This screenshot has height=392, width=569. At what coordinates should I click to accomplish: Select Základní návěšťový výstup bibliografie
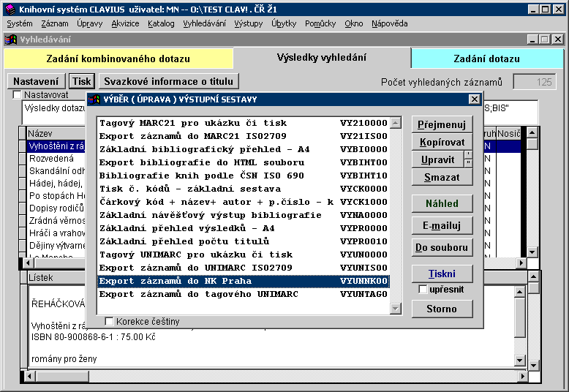[244, 215]
